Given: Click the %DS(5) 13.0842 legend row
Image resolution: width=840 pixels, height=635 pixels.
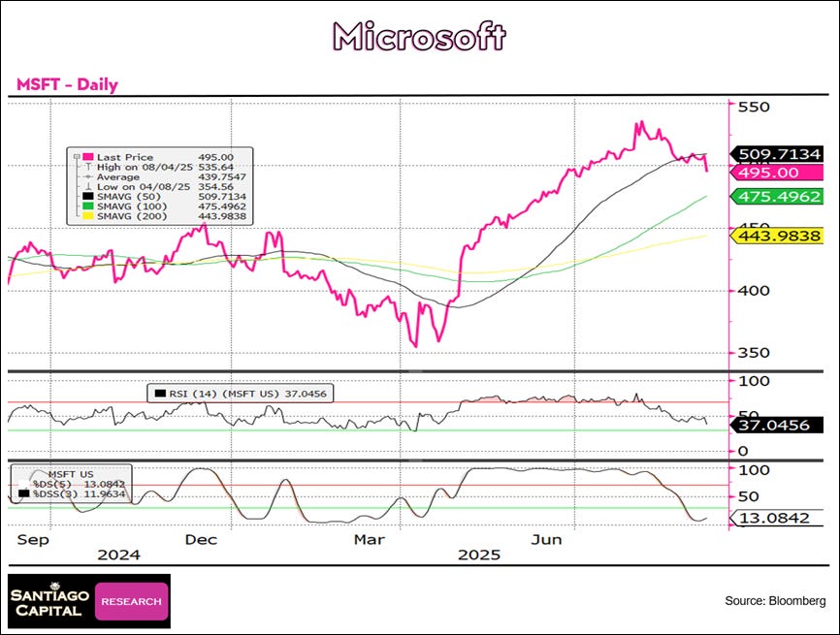Looking at the screenshot, I should coord(72,484).
